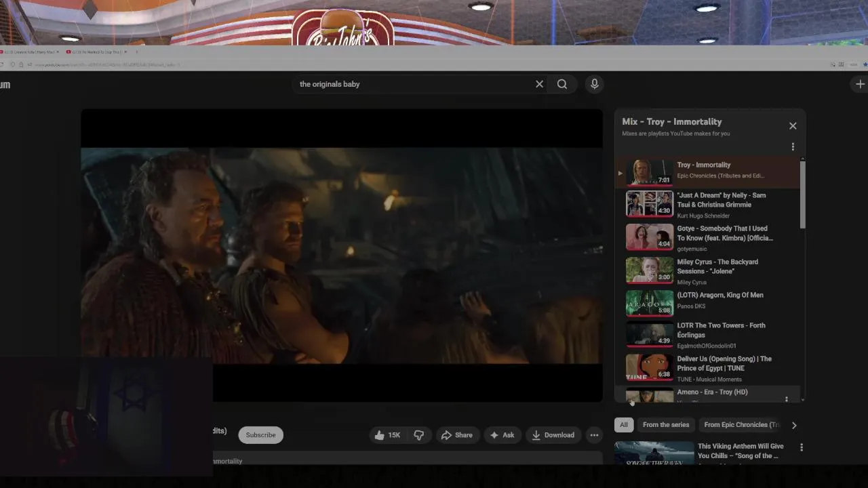Open a new browser tab with the plus
Screen dimensions: 868x488
point(136,52)
